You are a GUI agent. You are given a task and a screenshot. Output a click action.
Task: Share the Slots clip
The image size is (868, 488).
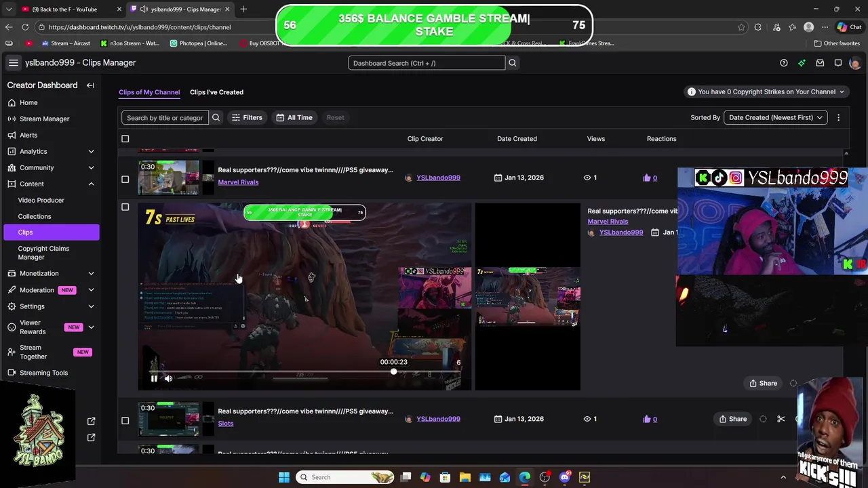pos(732,420)
